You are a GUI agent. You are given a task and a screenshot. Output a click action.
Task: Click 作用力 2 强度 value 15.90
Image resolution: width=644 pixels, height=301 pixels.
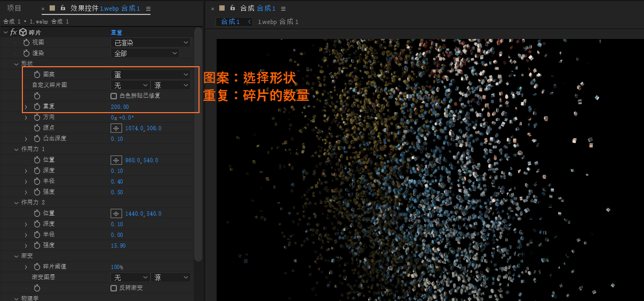pyautogui.click(x=118, y=245)
